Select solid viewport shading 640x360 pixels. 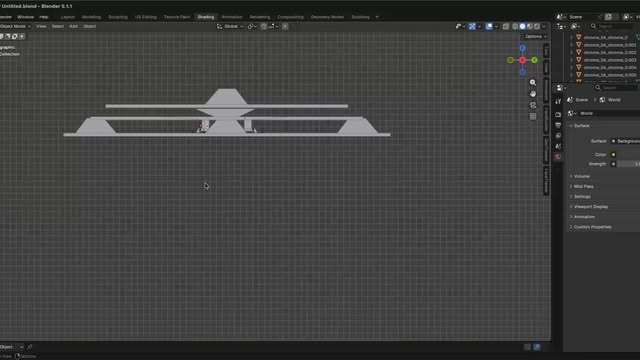pyautogui.click(x=522, y=27)
